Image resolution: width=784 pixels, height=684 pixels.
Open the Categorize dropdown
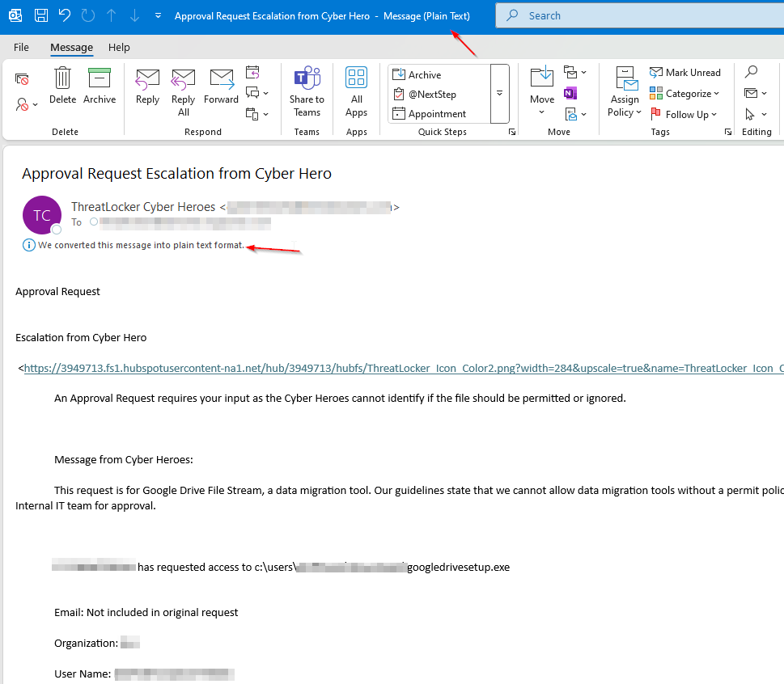684,94
